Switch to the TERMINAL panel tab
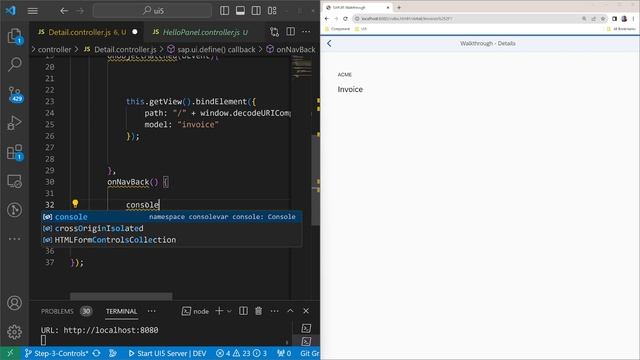The height and width of the screenshot is (360, 640). tap(121, 311)
